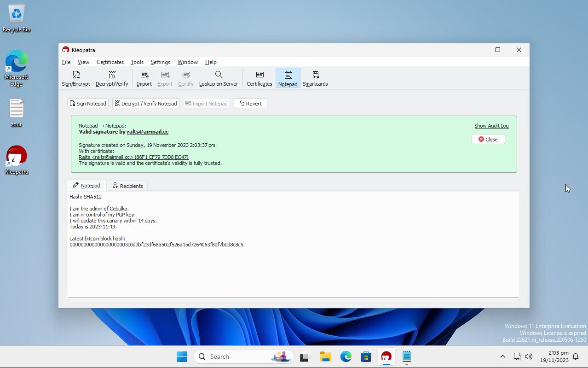The image size is (588, 368).
Task: Open Lookup on Server search
Action: [219, 78]
